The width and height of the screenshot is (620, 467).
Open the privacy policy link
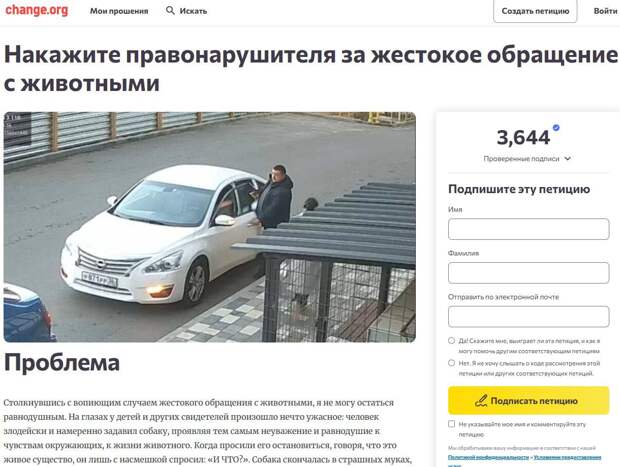[488, 457]
